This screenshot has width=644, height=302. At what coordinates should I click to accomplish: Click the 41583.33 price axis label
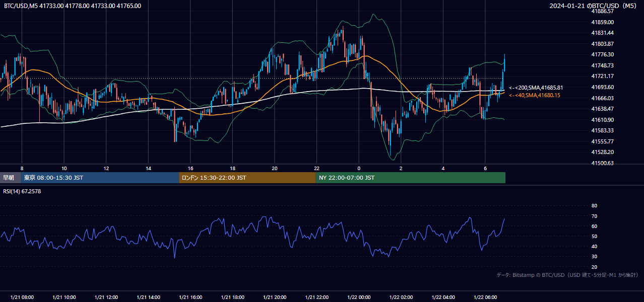tap(602, 130)
